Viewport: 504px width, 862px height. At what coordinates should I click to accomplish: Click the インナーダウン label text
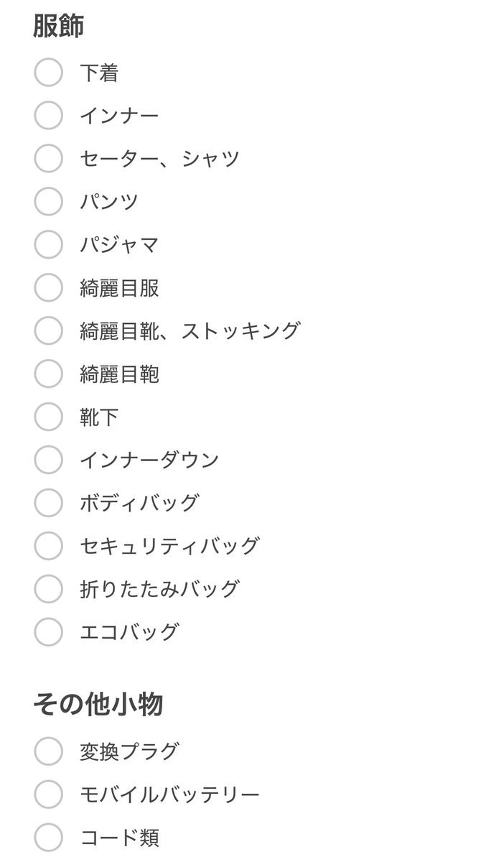tap(149, 460)
